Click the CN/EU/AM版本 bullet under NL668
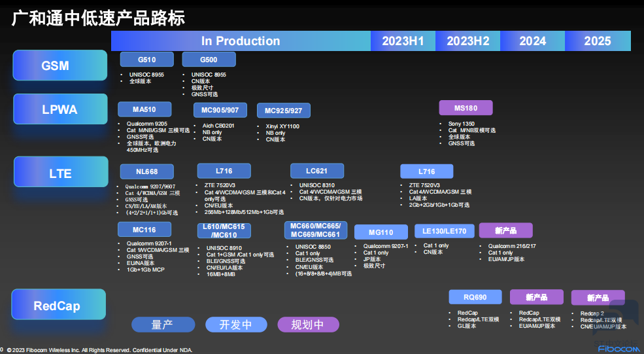The image size is (644, 354). (x=146, y=206)
